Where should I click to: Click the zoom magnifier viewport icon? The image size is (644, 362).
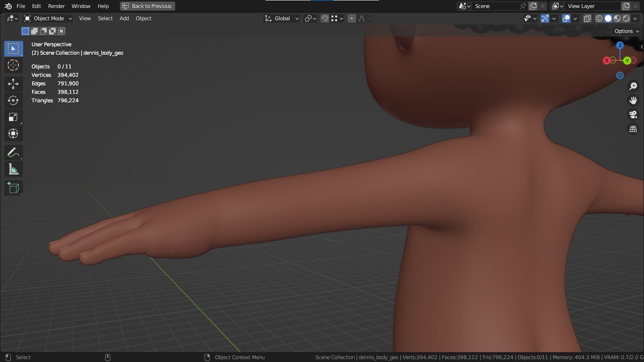(633, 86)
